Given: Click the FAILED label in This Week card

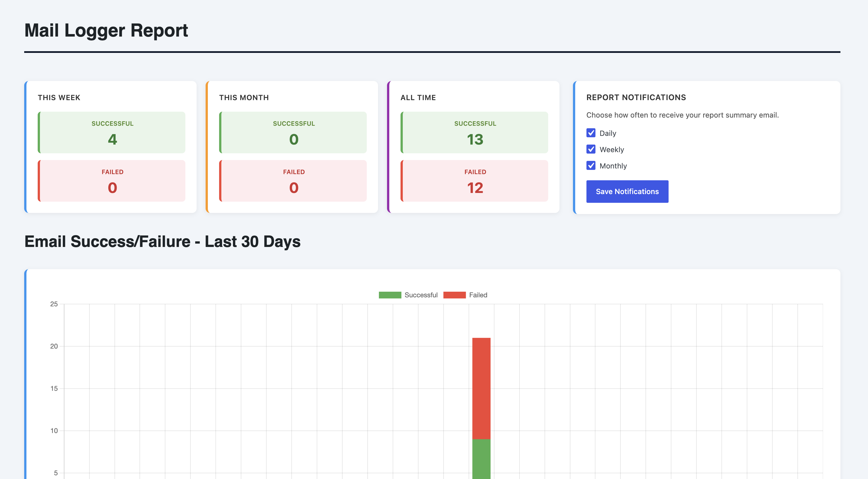Looking at the screenshot, I should (x=113, y=172).
